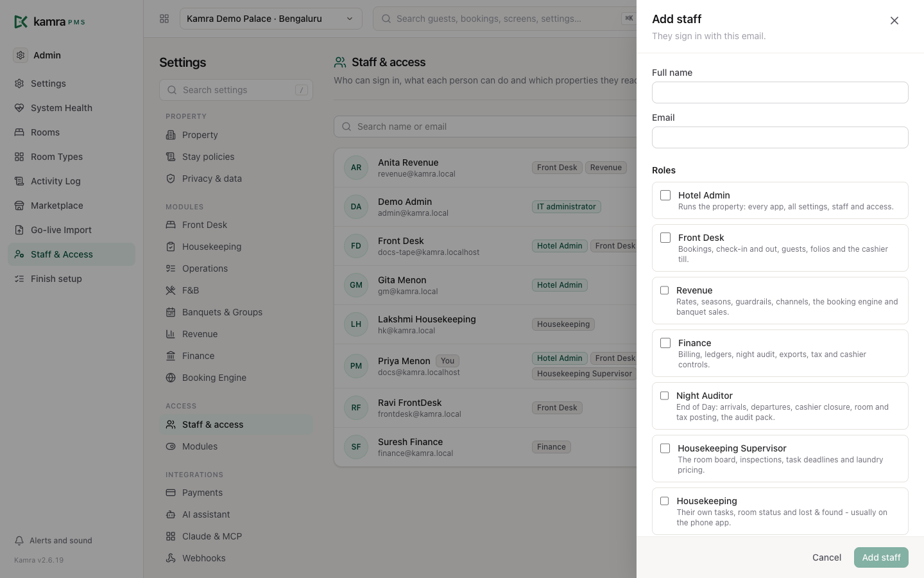Click the Rooms bed icon in sidebar

point(19,132)
